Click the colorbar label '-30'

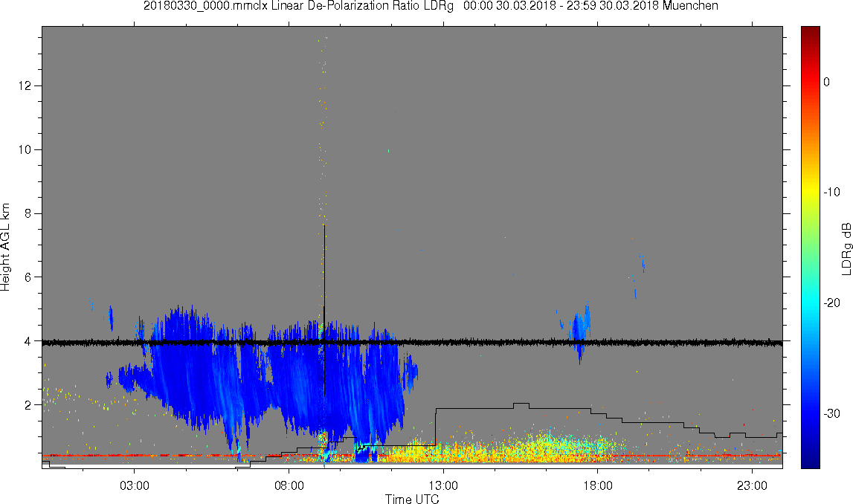831,414
